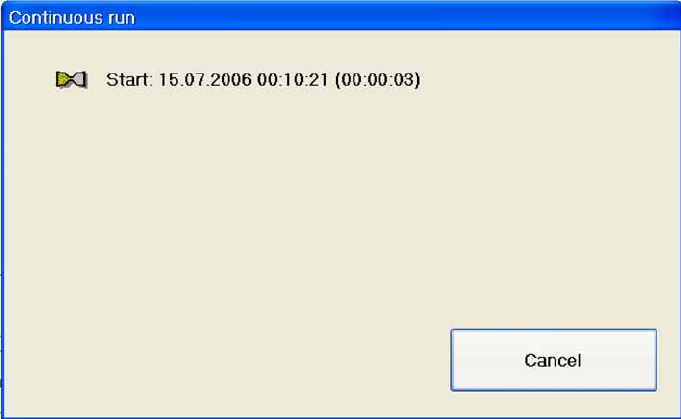Image resolution: width=681 pixels, height=419 pixels.
Task: Click the running status icon beside Start
Action: point(72,80)
